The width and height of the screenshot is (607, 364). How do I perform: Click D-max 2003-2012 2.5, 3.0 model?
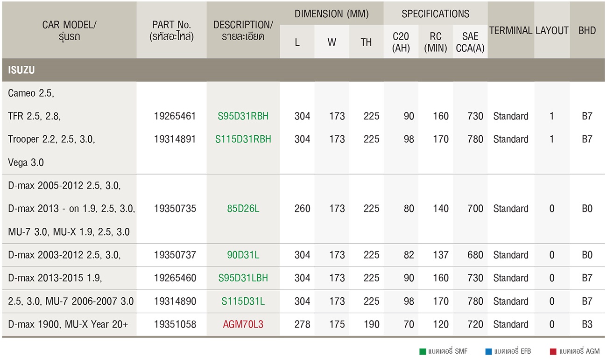pos(64,255)
